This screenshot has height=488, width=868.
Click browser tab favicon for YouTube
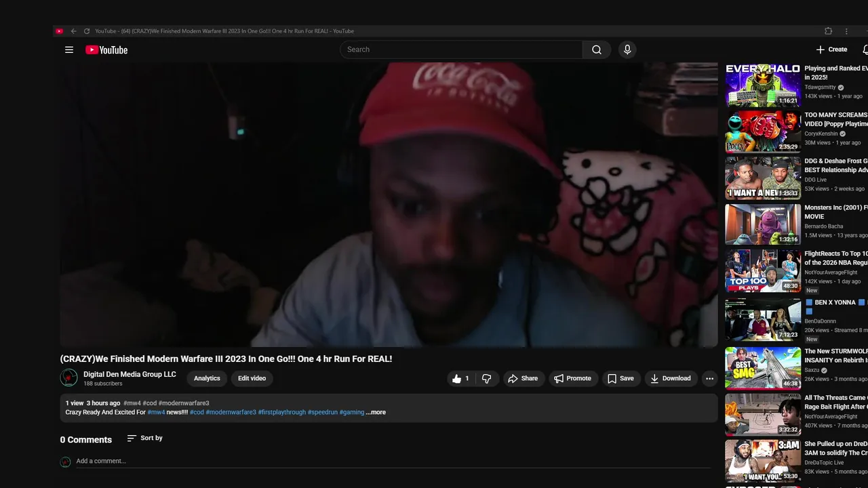(x=60, y=31)
